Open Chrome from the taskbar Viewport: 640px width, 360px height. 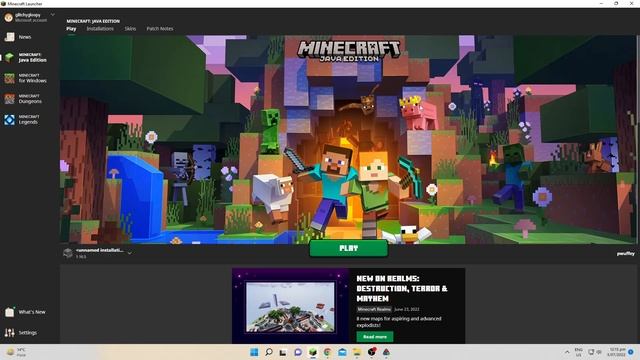tap(327, 352)
